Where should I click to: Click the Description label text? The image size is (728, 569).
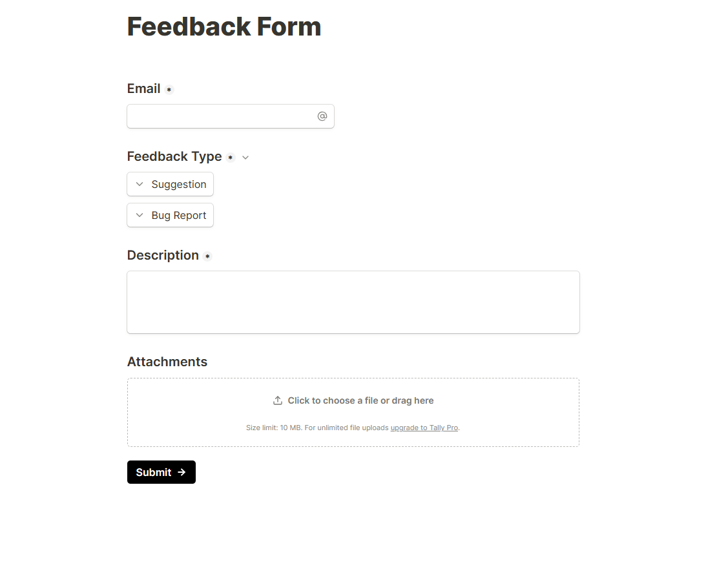click(x=163, y=255)
